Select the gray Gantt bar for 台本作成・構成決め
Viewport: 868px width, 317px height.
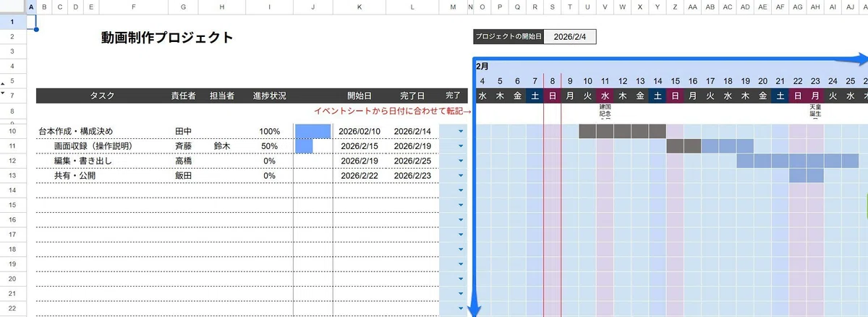[x=622, y=131]
